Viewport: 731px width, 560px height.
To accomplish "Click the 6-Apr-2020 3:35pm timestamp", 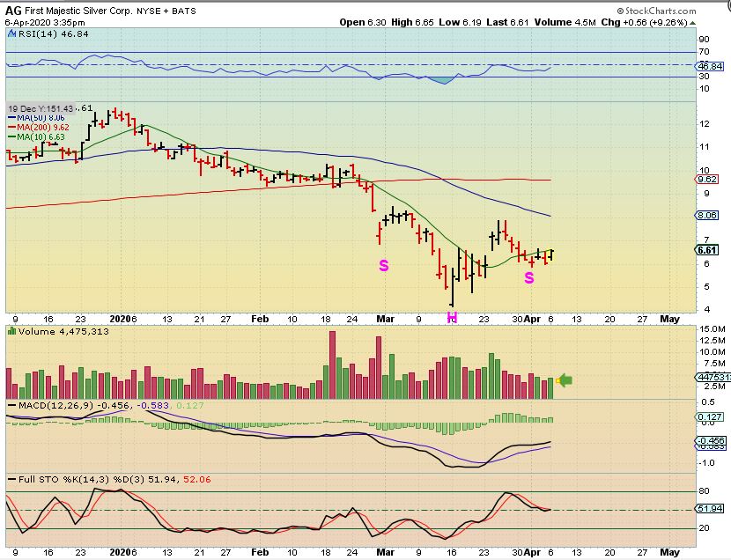I will (45, 22).
